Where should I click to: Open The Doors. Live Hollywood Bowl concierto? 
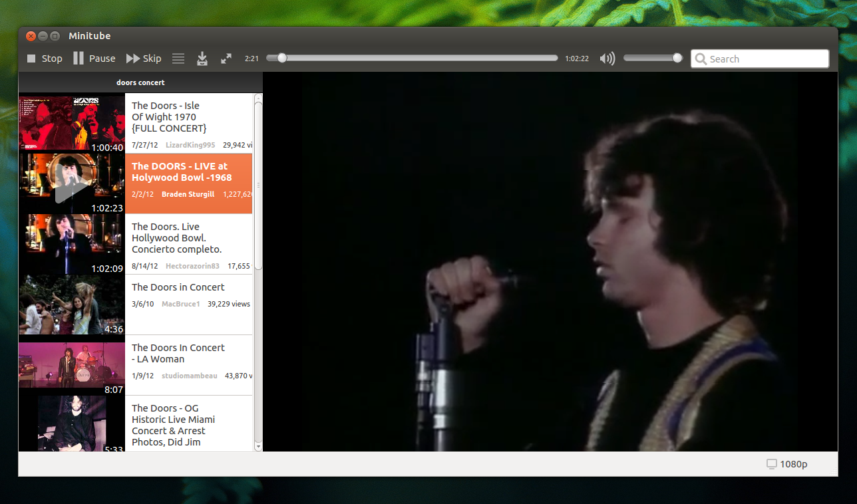pyautogui.click(x=136, y=244)
